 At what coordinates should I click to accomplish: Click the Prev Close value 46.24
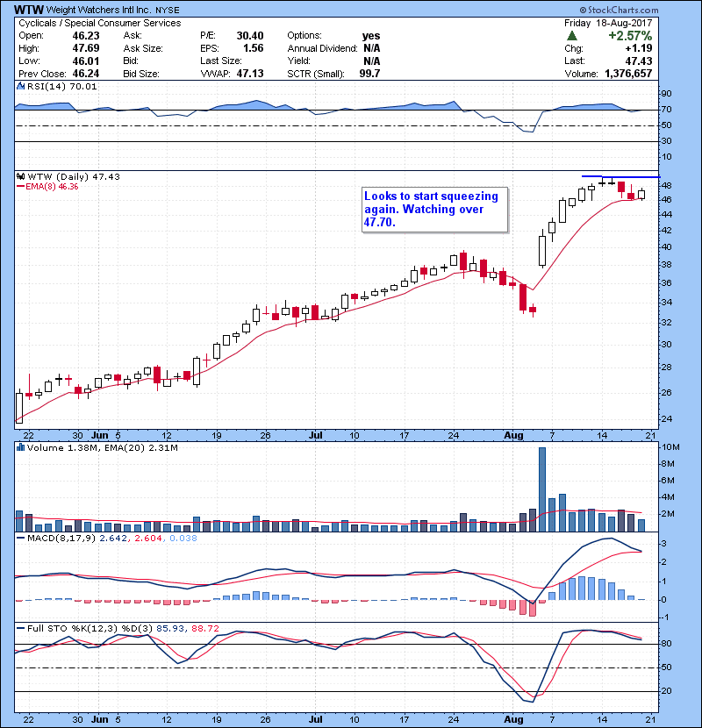coord(86,74)
